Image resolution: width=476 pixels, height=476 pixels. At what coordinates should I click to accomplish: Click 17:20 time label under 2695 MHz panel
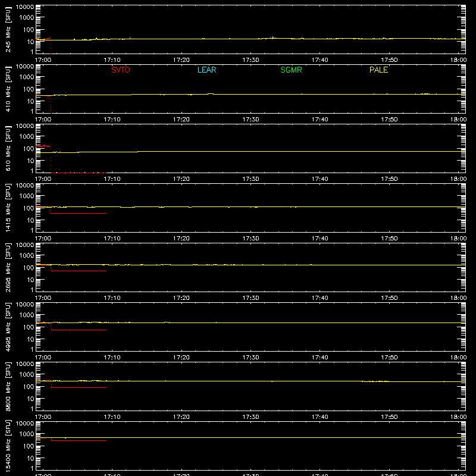click(x=181, y=298)
